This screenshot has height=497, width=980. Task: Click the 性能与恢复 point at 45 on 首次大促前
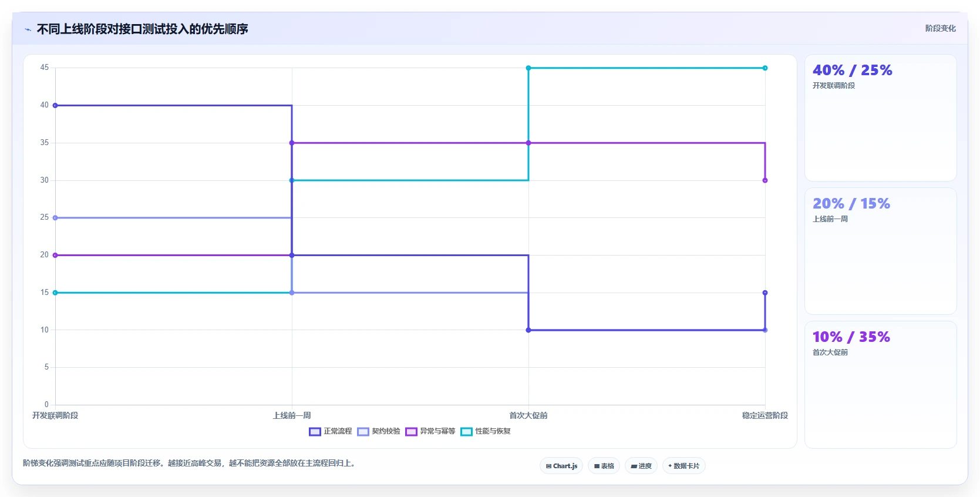tap(528, 68)
